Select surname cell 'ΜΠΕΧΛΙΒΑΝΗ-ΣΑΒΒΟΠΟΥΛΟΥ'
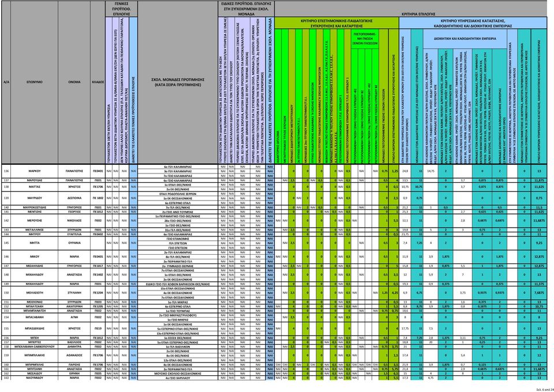Screen dimensions: 554x392 pyautogui.click(x=34, y=347)
